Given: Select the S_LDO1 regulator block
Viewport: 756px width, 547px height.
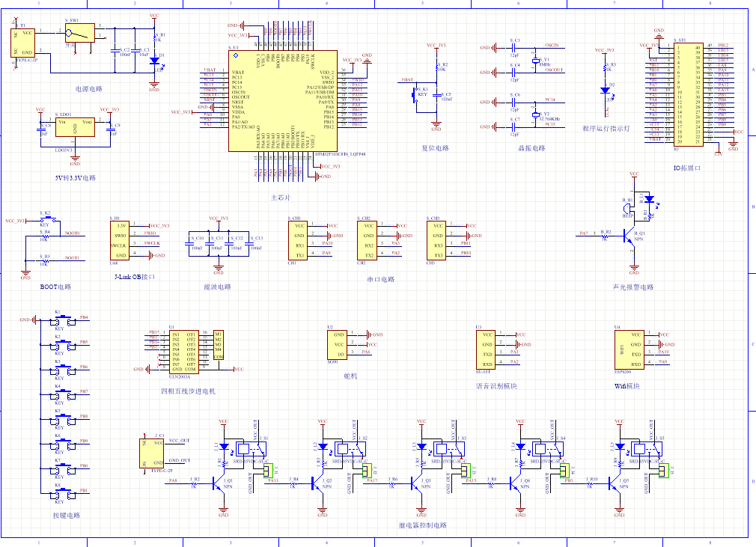Looking at the screenshot, I should (x=75, y=127).
